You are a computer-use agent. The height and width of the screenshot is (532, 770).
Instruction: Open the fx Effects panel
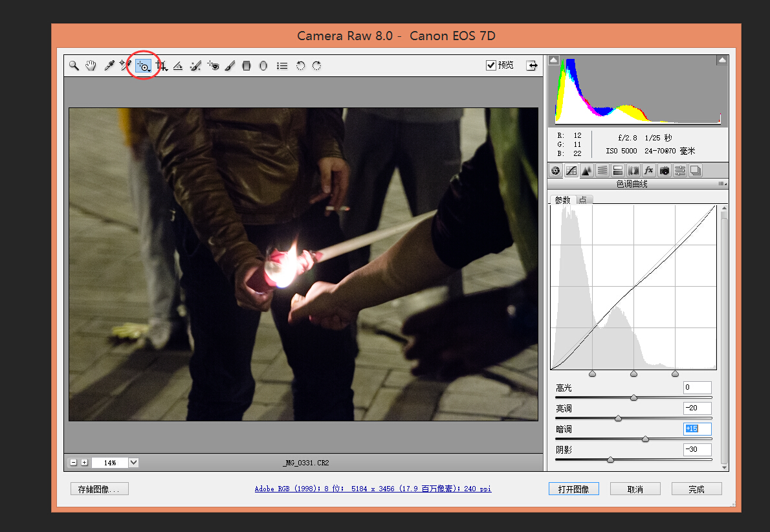click(648, 171)
